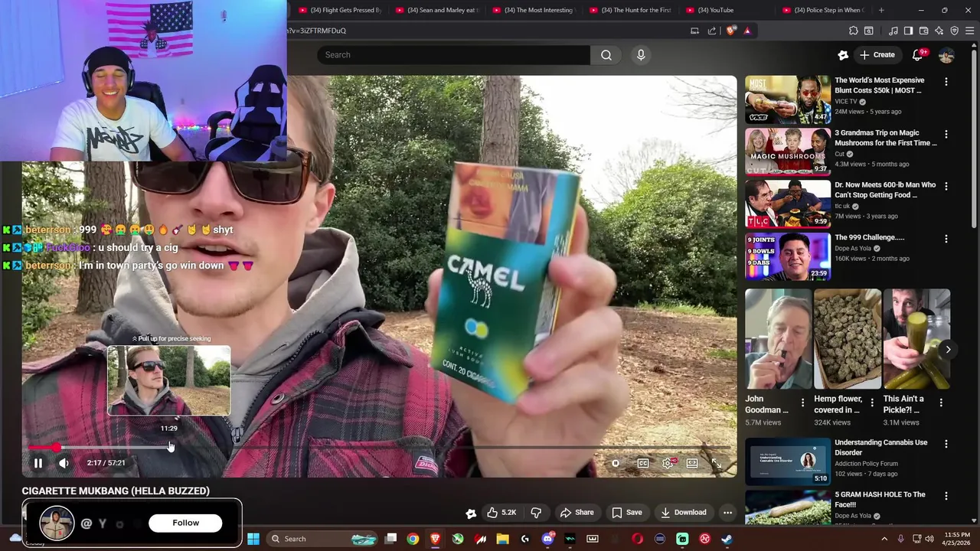Click the Follow button on streamer overlay
Image resolution: width=980 pixels, height=551 pixels.
(185, 523)
